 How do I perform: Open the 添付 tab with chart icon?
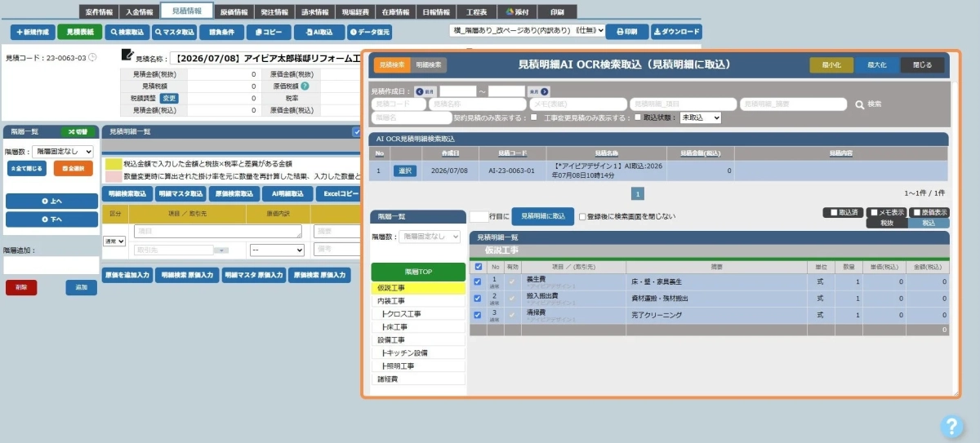(x=518, y=12)
